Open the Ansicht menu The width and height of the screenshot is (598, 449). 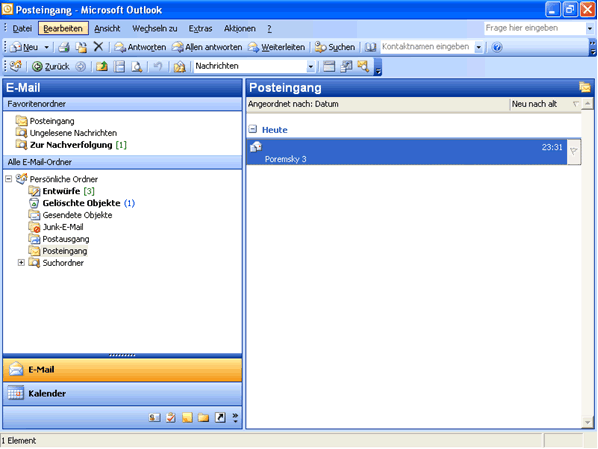pyautogui.click(x=107, y=29)
